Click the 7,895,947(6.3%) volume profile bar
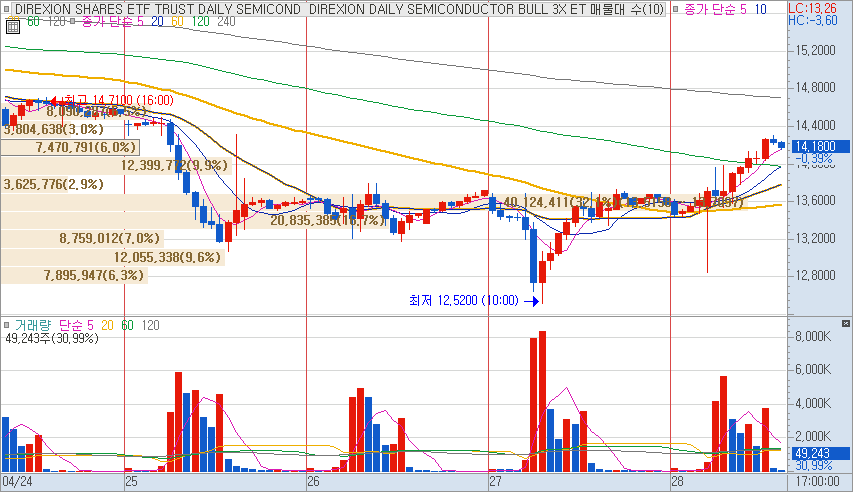Screen dimensions: 853x492 click(x=74, y=275)
